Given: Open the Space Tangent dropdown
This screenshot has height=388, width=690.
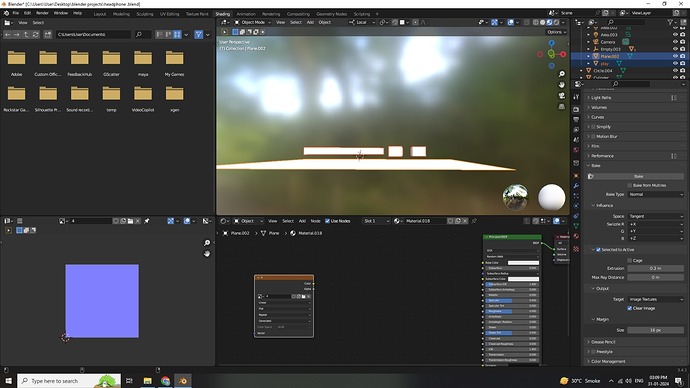Looking at the screenshot, I should pos(656,216).
